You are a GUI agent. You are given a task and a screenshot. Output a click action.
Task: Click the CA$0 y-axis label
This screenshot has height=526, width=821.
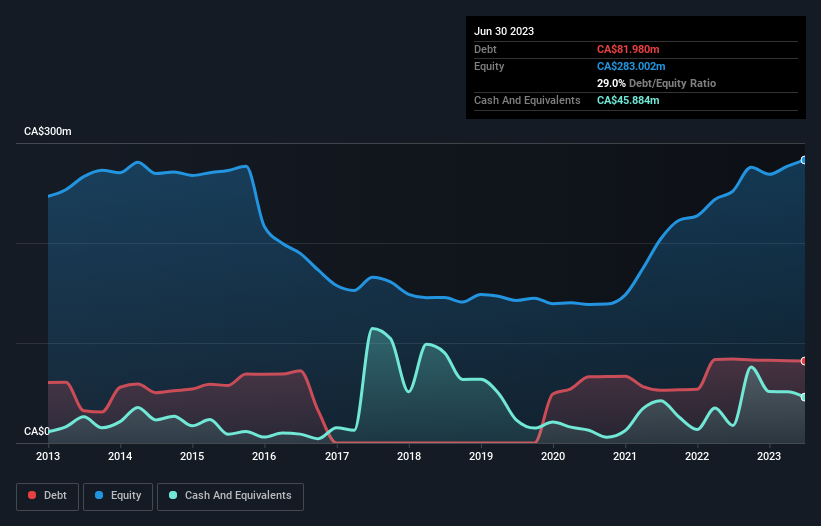click(x=37, y=431)
